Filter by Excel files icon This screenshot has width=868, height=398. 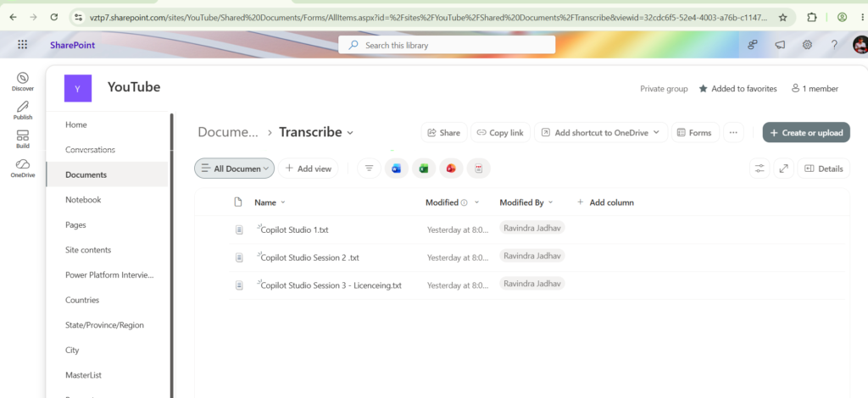(x=424, y=169)
